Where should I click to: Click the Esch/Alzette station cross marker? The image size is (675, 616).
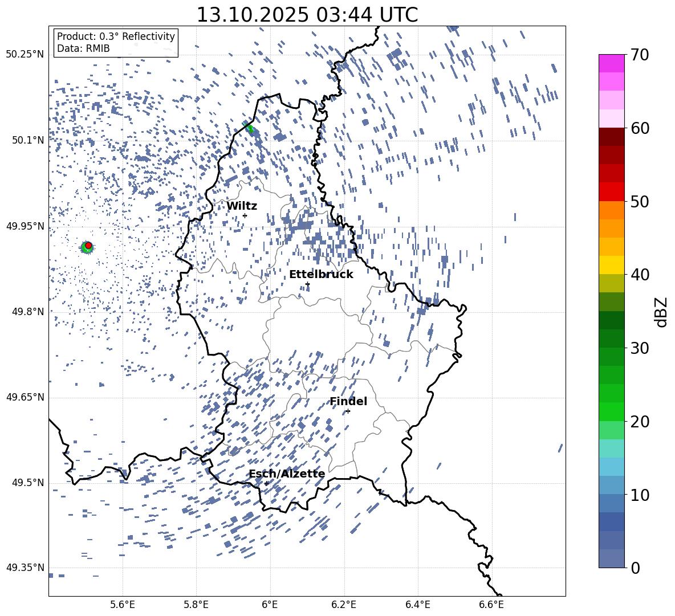(x=266, y=483)
